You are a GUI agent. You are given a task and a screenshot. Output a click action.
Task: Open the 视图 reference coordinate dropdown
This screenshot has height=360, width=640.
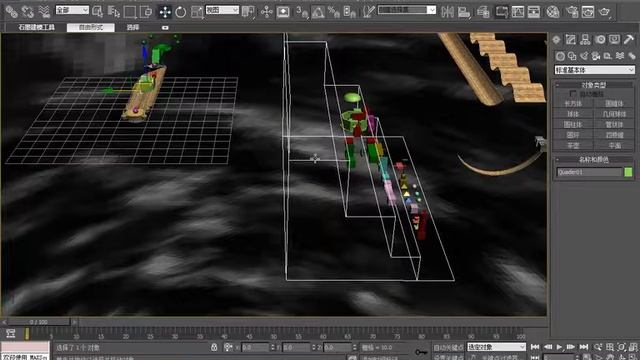pyautogui.click(x=222, y=10)
